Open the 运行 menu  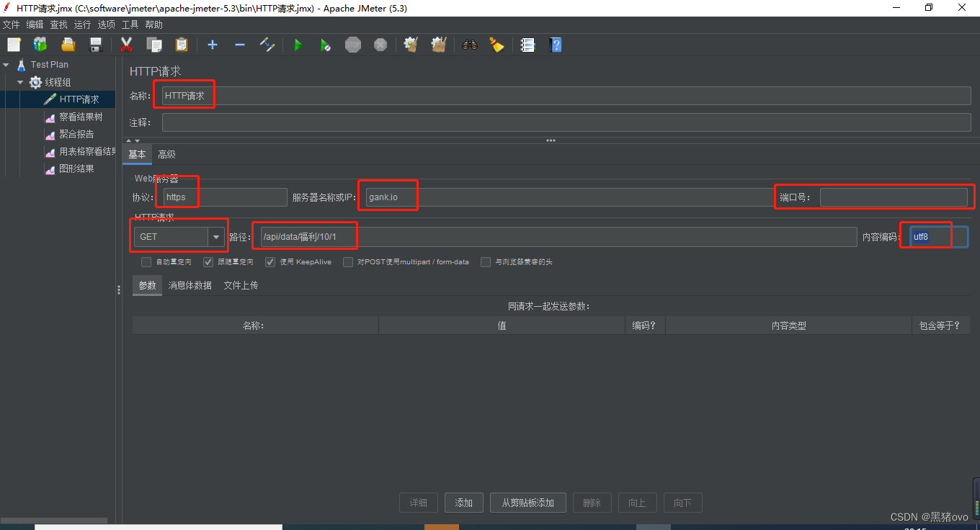pyautogui.click(x=82, y=24)
